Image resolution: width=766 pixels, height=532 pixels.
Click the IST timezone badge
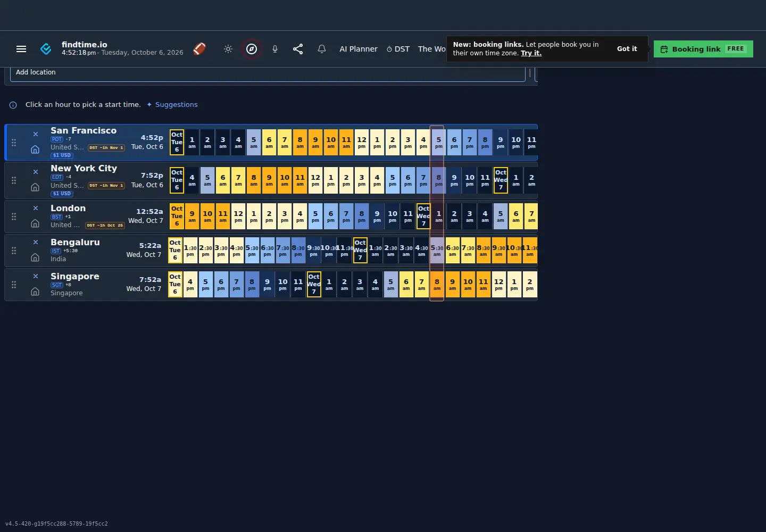click(x=56, y=251)
